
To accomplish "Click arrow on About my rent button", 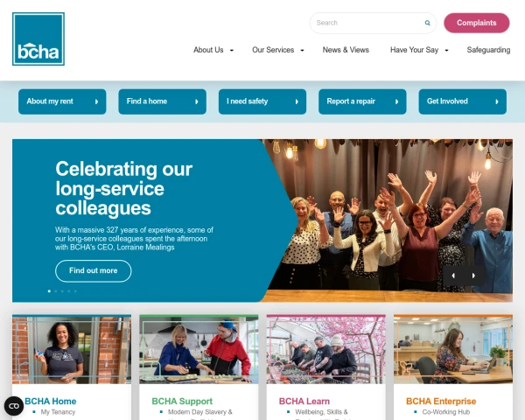I will point(96,101).
